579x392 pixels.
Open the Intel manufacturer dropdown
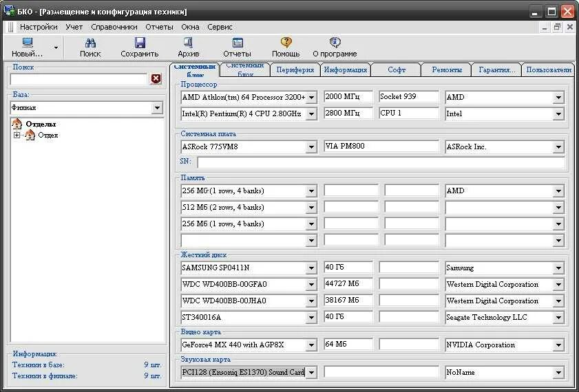point(558,114)
